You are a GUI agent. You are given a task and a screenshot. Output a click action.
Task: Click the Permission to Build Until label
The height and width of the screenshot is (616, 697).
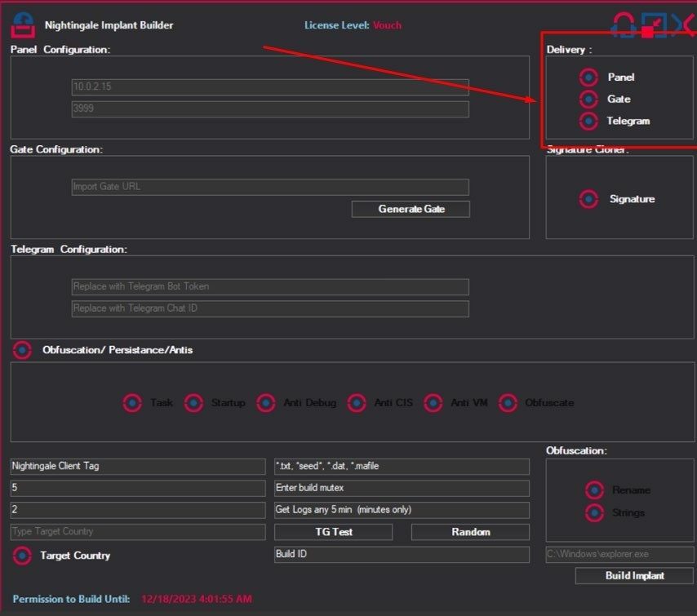[x=71, y=599]
